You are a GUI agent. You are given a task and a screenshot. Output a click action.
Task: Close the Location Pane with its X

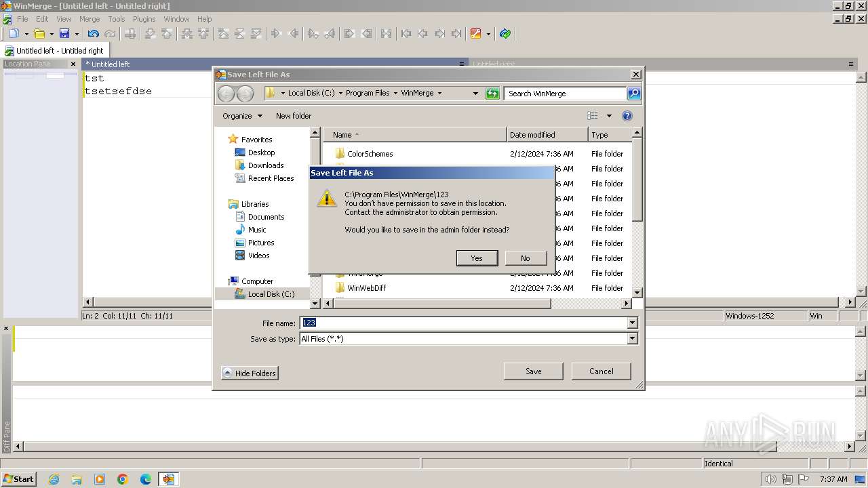coord(73,64)
